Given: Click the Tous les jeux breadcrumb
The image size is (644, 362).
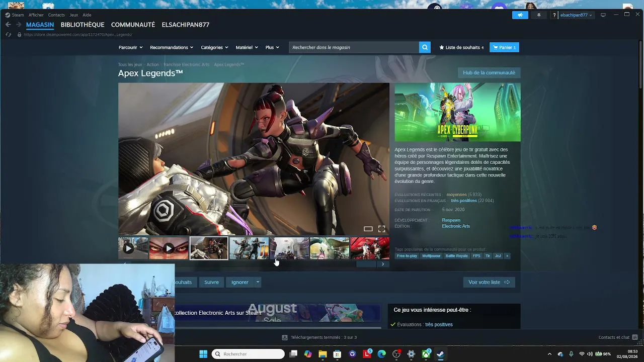Looking at the screenshot, I should pos(130,65).
